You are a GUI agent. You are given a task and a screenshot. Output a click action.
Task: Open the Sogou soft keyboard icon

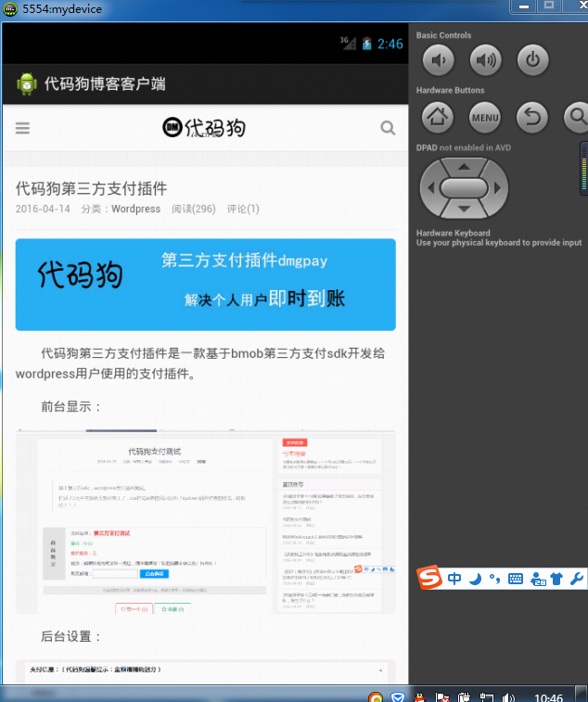[516, 579]
